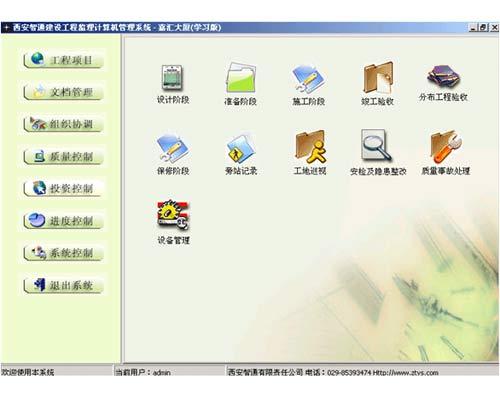Image resolution: width=500 pixels, height=400 pixels.
Task: Open the 保修阶段 warranty phase icon
Action: tap(173, 155)
